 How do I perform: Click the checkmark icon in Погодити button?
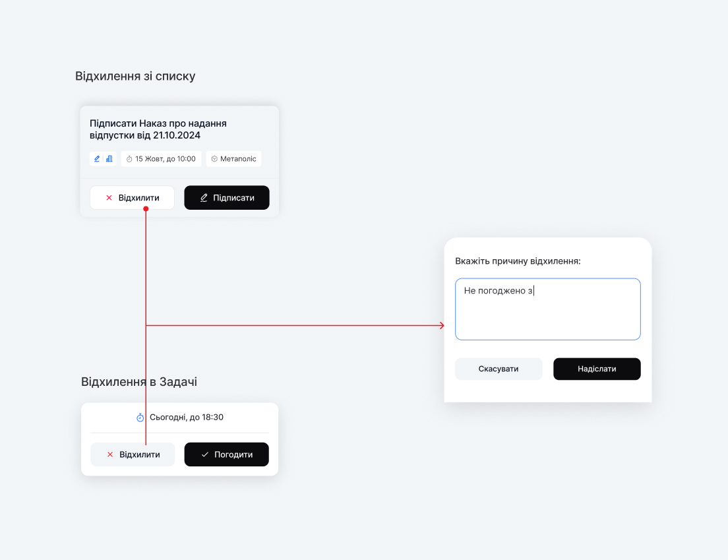[204, 454]
